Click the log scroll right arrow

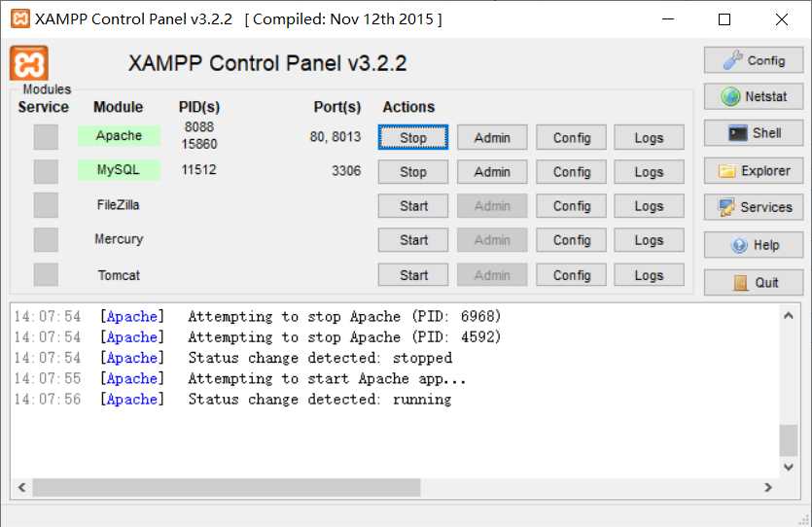pyautogui.click(x=768, y=487)
